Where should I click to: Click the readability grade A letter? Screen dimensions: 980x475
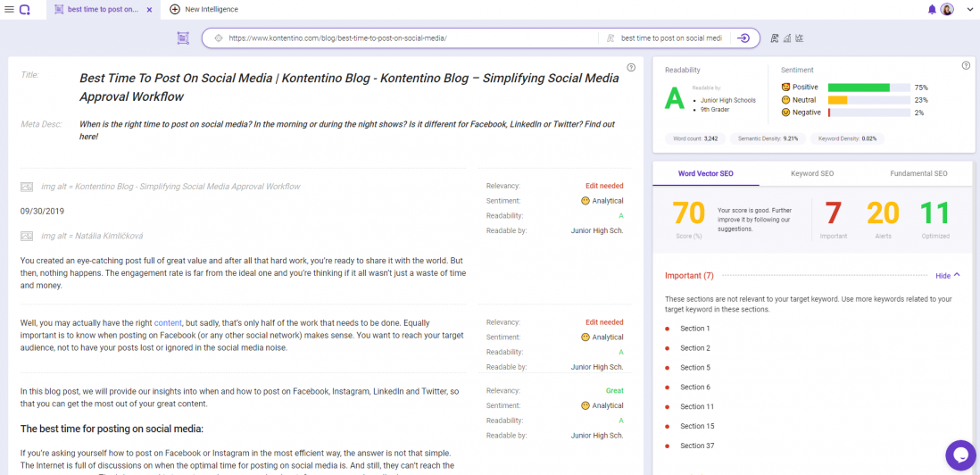coord(675,99)
